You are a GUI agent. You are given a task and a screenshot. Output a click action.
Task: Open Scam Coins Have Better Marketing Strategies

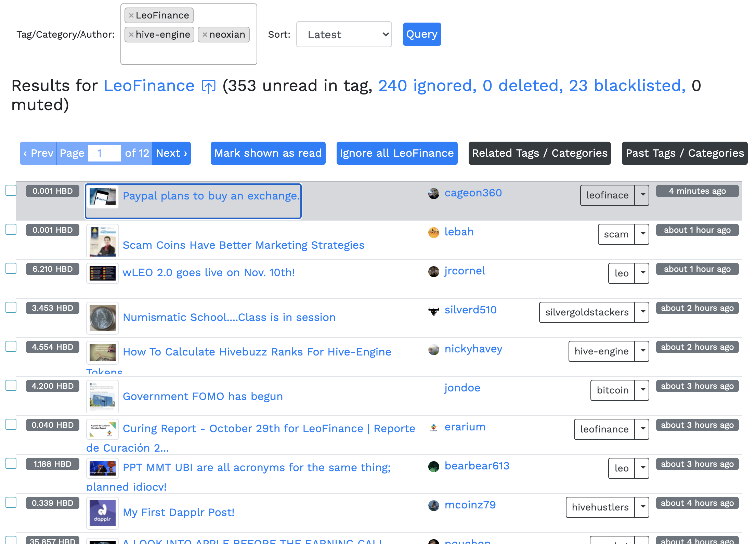coord(244,245)
